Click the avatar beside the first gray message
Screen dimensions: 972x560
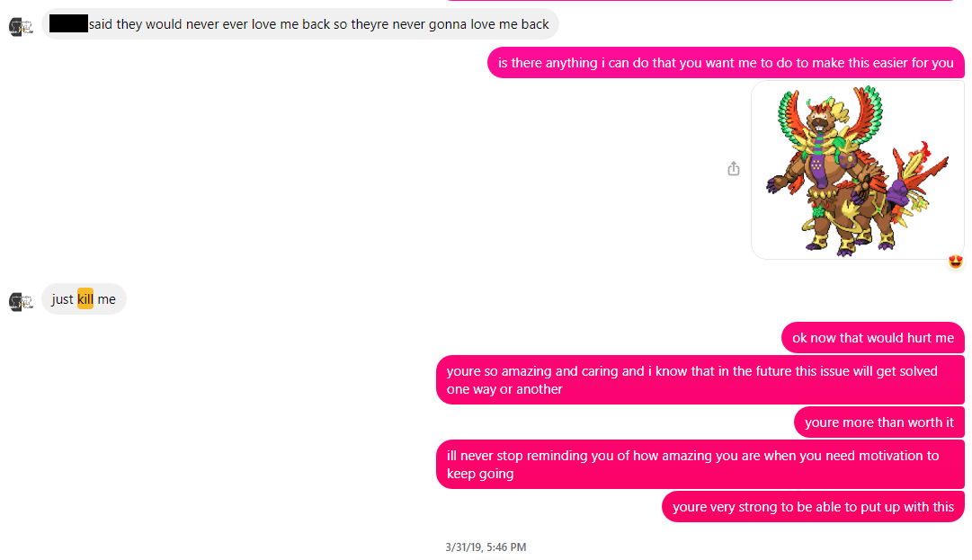click(x=21, y=26)
